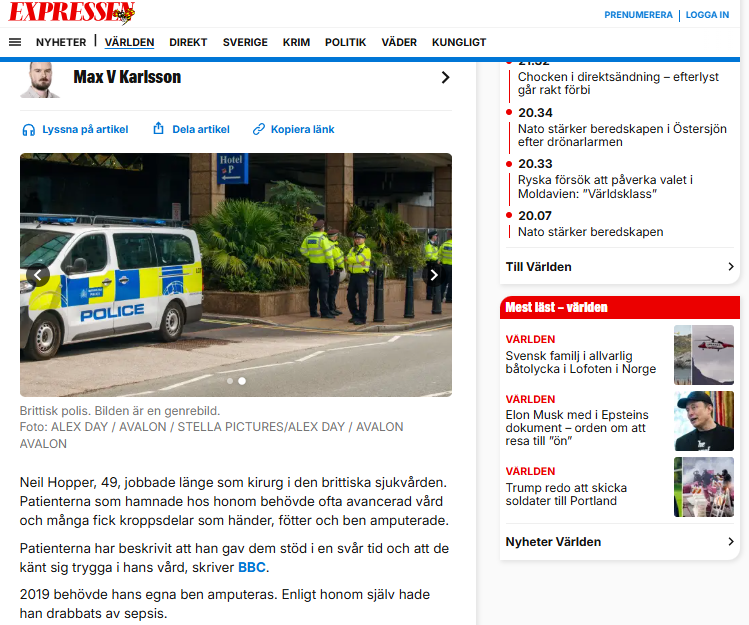Screen dimensions: 749x625
Task: Click timestamp 20.33 in news feed
Action: point(535,164)
